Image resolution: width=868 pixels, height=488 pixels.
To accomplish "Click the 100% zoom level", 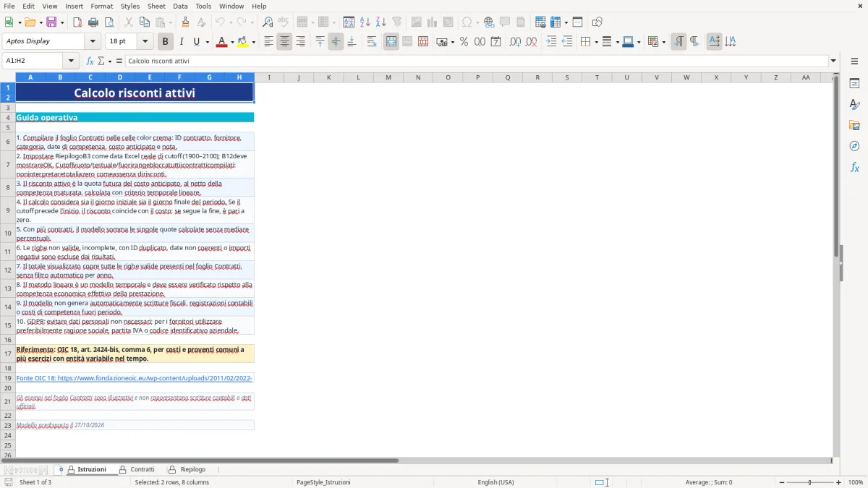I will (x=856, y=482).
